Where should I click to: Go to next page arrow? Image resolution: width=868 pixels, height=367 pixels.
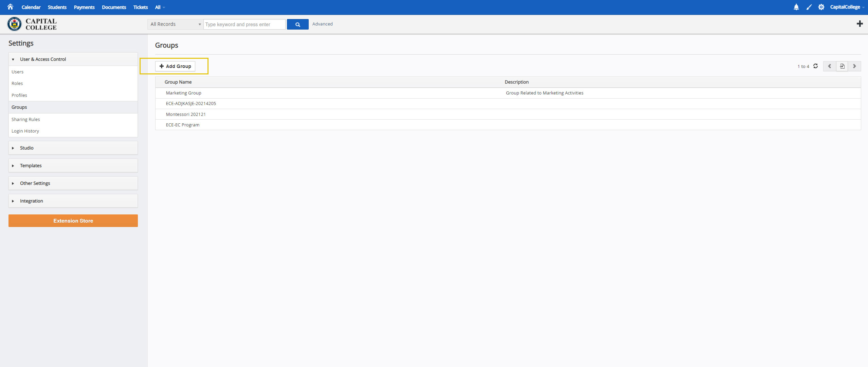click(854, 66)
